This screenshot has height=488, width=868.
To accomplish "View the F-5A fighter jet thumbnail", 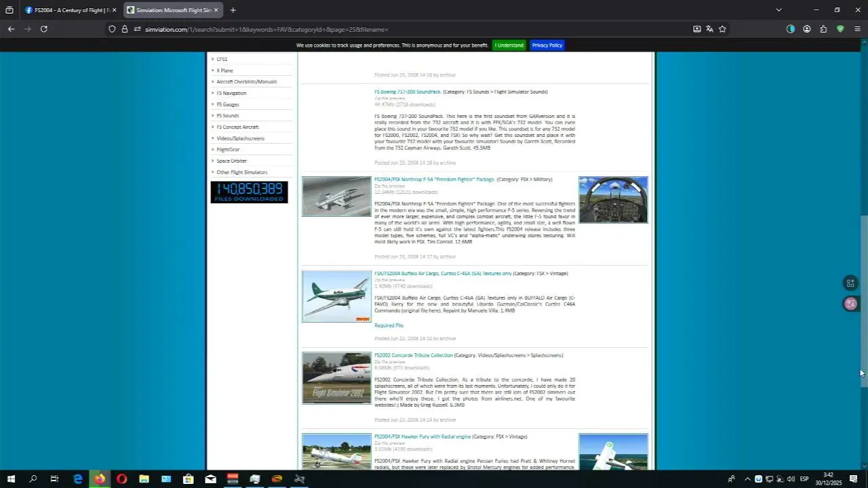I will click(336, 197).
